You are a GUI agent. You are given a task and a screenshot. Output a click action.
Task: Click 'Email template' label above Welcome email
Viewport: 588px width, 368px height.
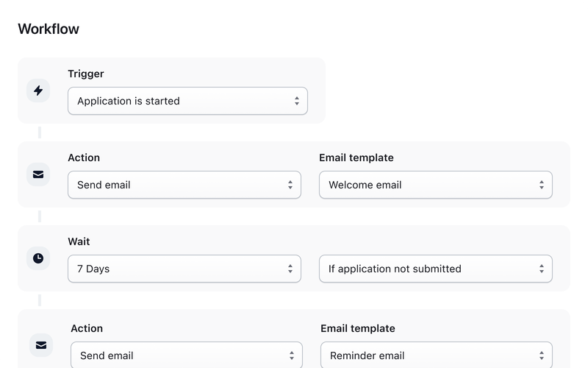click(x=356, y=158)
